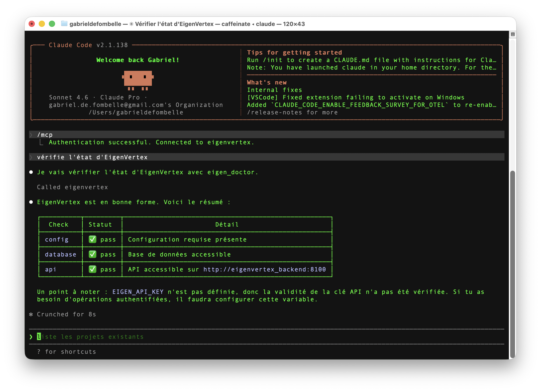Click the 'Statut' table header
Viewport: 541px width, 392px height.
pyautogui.click(x=100, y=225)
